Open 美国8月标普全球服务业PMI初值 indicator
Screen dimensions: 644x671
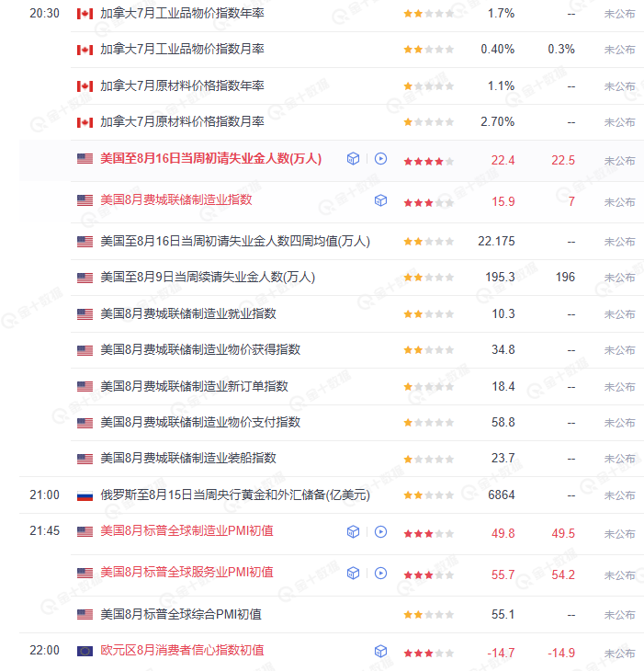point(186,573)
